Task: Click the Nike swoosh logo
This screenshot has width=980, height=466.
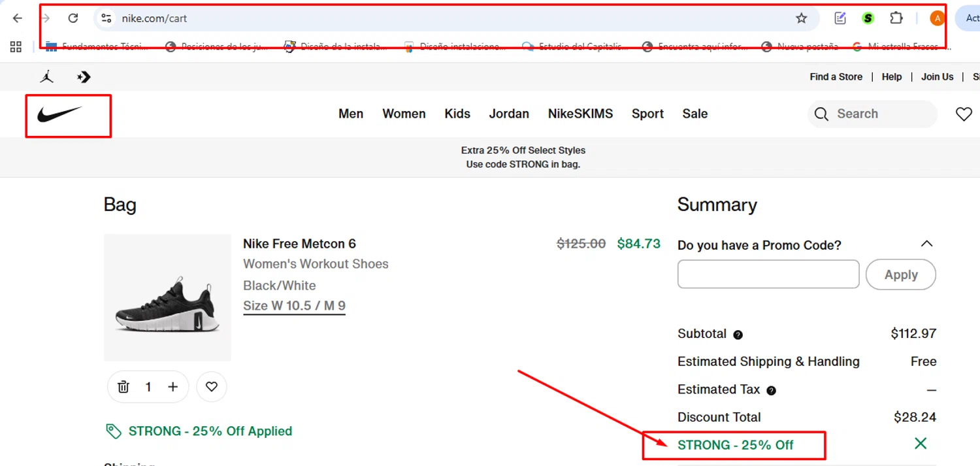Action: [x=59, y=115]
